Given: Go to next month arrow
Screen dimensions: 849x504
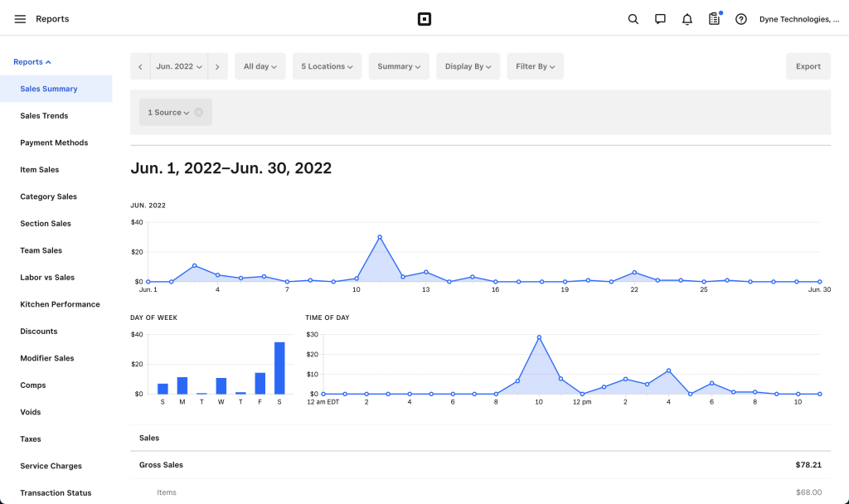Looking at the screenshot, I should tap(217, 66).
